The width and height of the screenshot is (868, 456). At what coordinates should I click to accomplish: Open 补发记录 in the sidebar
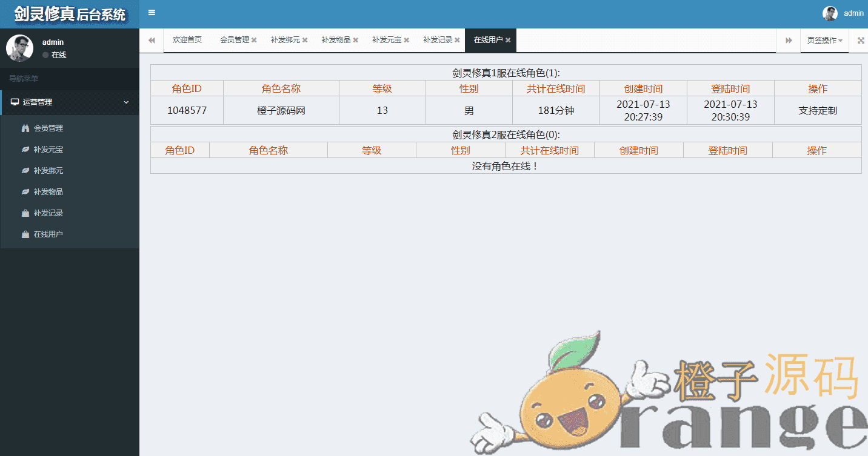[48, 213]
